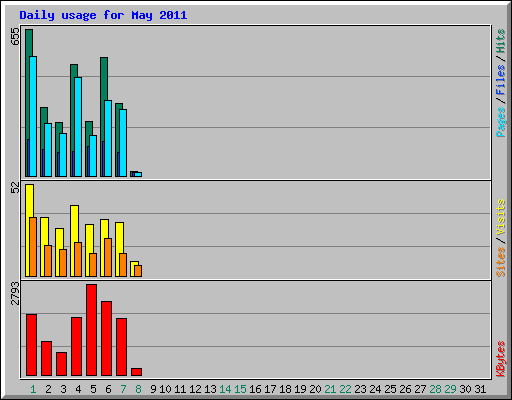The image size is (512, 400).
Task: Select the red KBytes bar for day 3
Action: pyautogui.click(x=61, y=364)
